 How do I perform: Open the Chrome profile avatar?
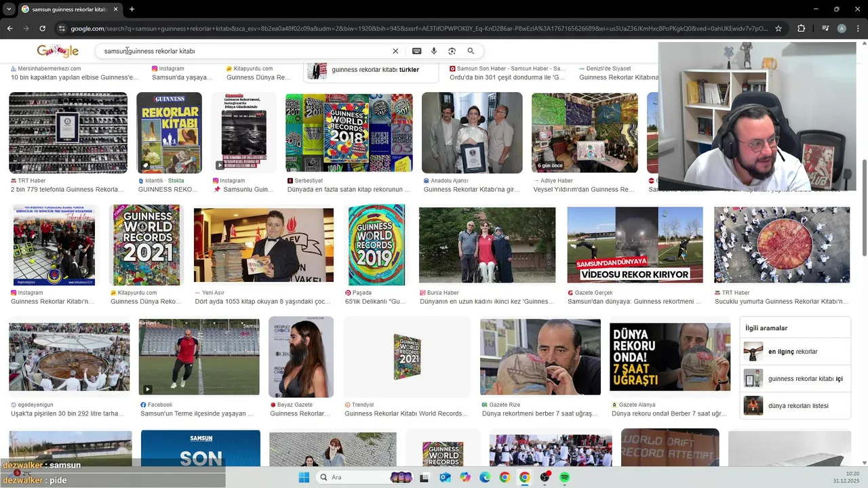(842, 28)
